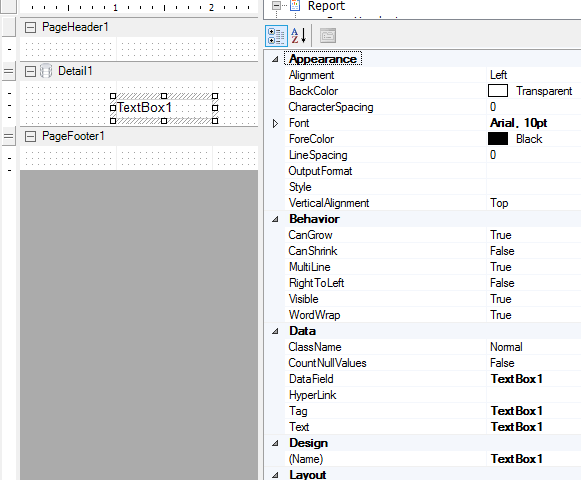Select the CountNullValues property
The height and width of the screenshot is (480, 581).
[x=327, y=363]
